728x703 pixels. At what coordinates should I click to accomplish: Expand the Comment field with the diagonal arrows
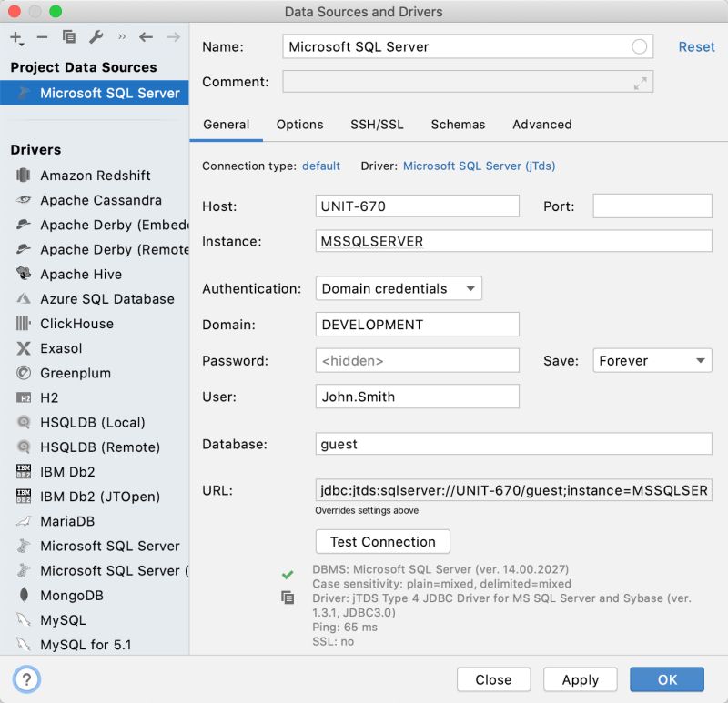640,81
